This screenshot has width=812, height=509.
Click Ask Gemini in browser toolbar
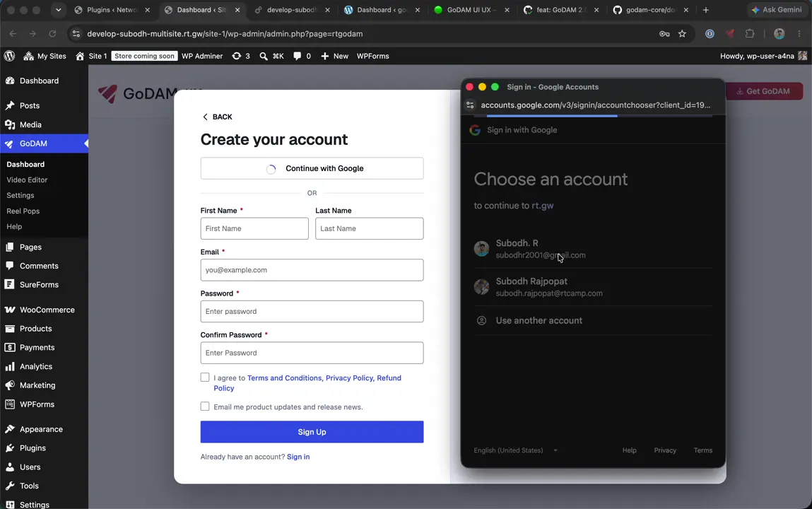pyautogui.click(x=777, y=10)
